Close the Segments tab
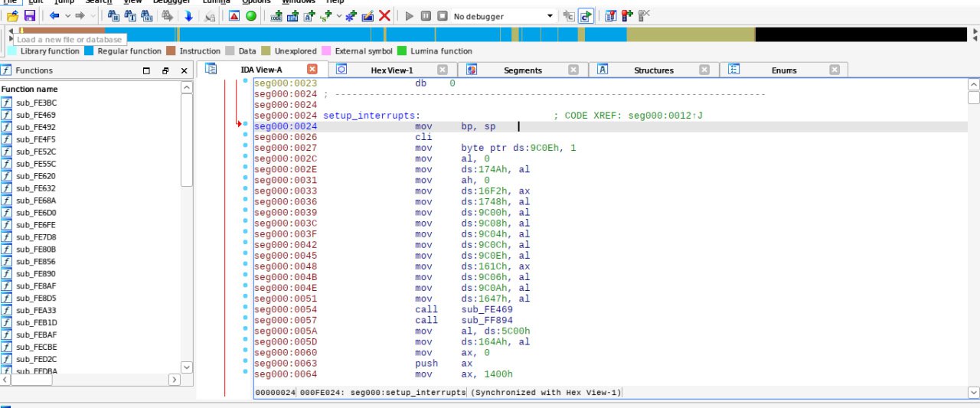This screenshot has height=408, width=980. point(573,70)
